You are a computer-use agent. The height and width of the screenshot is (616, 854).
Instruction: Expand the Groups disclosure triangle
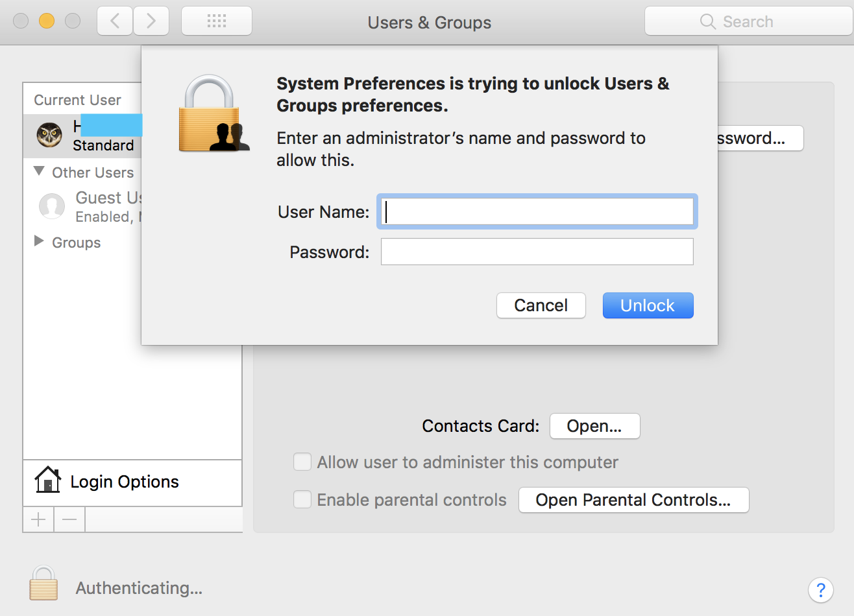(x=39, y=242)
